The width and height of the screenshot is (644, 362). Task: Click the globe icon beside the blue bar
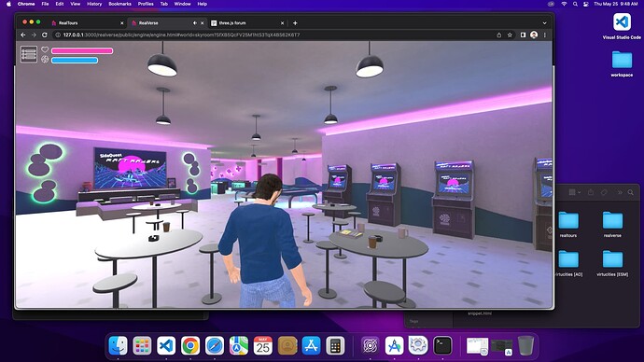(45, 60)
